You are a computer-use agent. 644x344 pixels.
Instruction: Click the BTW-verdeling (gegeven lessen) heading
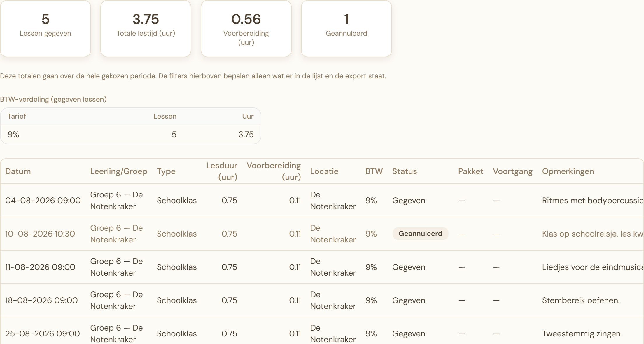(x=53, y=99)
